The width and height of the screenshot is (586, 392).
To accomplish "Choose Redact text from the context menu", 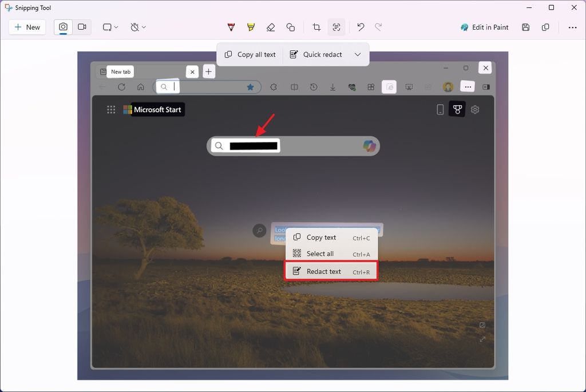I will [323, 271].
